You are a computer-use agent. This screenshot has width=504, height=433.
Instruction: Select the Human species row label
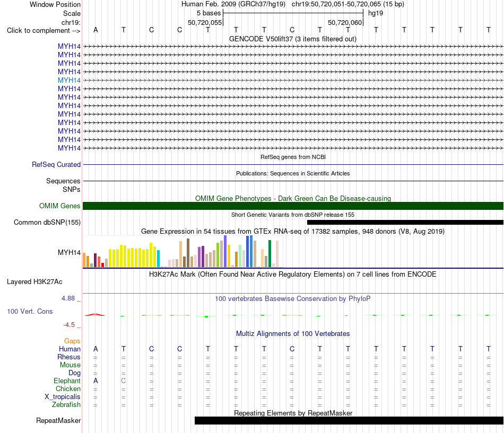[x=69, y=349]
